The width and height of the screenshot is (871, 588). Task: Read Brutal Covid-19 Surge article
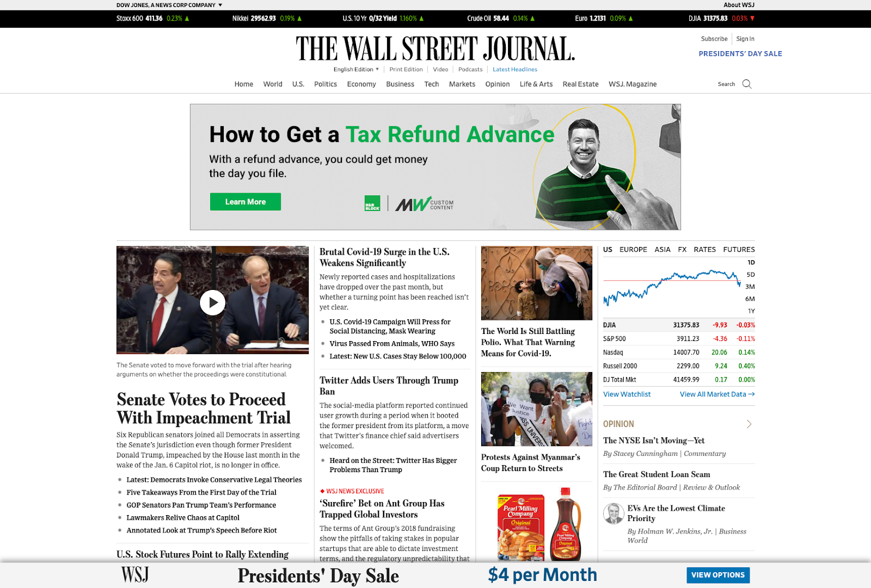point(384,257)
